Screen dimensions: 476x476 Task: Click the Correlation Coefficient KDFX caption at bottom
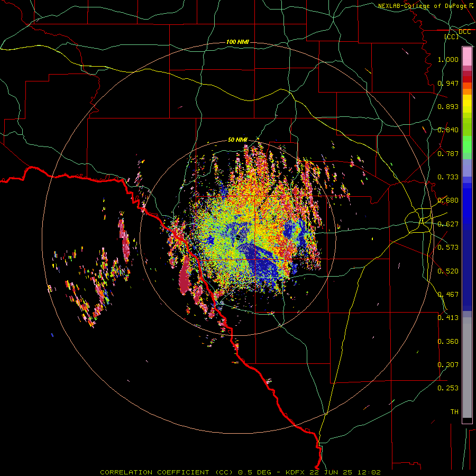[x=240, y=472]
